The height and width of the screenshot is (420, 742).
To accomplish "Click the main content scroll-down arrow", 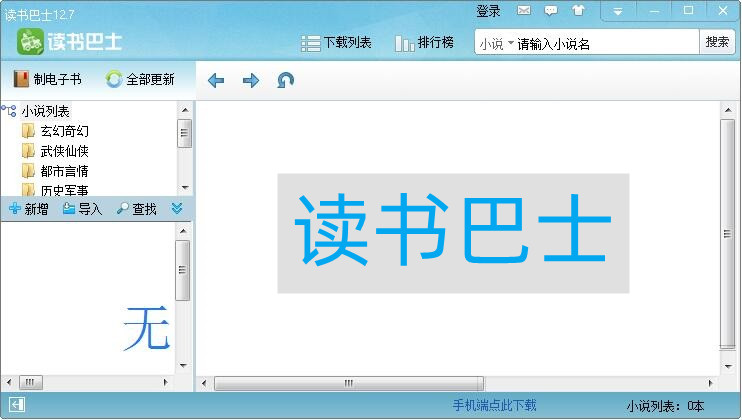I will click(x=727, y=366).
